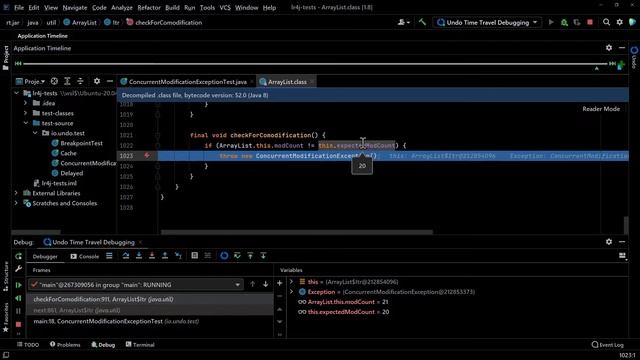Jump to start of Application Timeline

click(18, 64)
